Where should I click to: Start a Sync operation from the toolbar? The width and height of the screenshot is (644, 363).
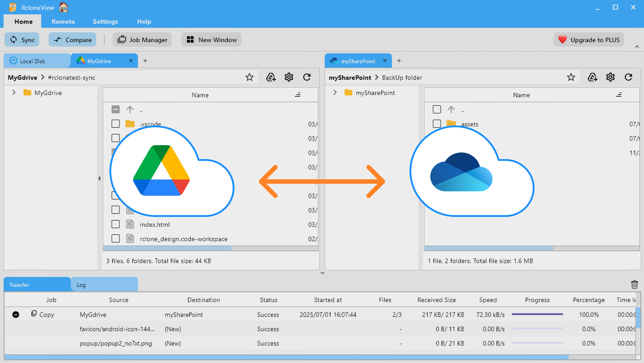pos(22,39)
